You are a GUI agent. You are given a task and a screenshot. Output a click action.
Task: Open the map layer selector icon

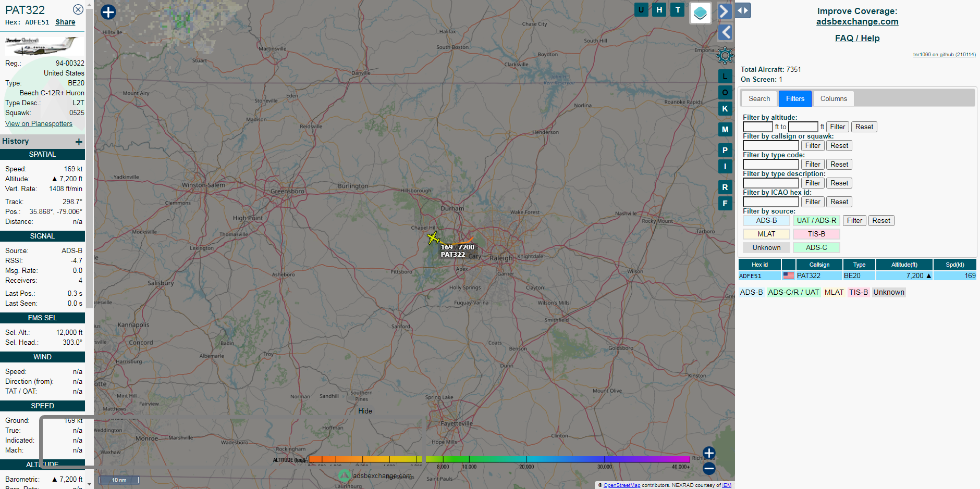(x=701, y=12)
